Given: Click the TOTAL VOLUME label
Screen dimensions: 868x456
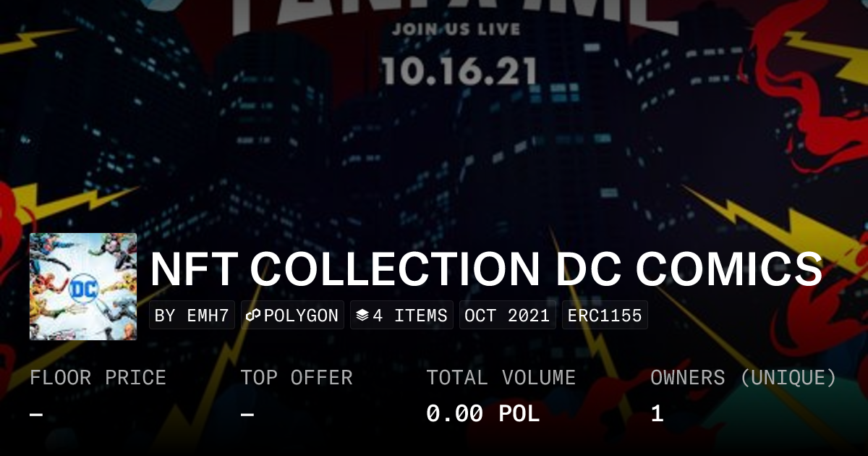Looking at the screenshot, I should click(501, 378).
